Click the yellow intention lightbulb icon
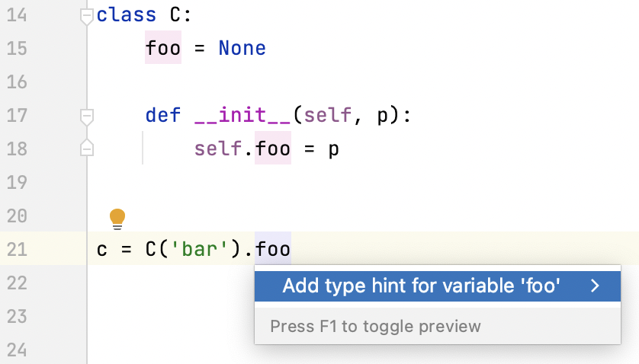Viewport: 639px width, 364px height. [x=117, y=219]
